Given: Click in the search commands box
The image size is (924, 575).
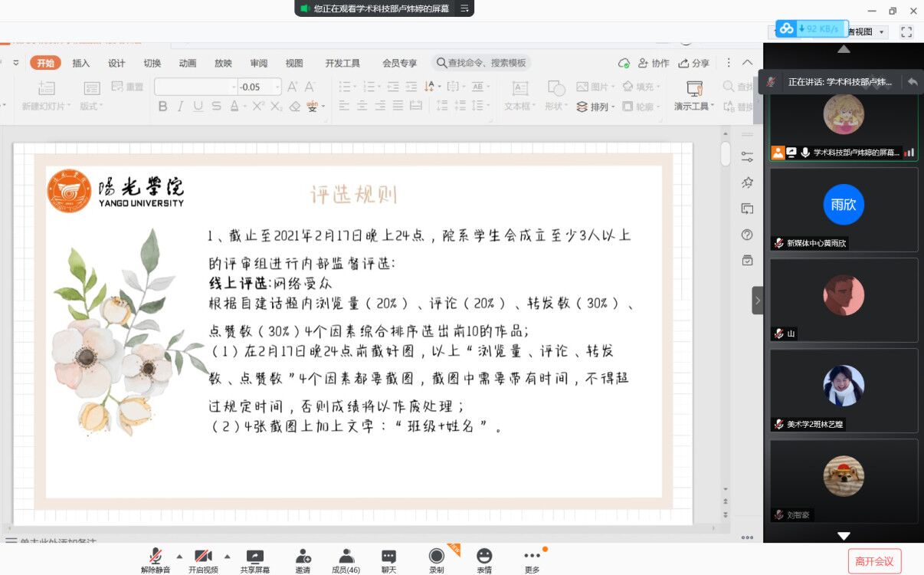Looking at the screenshot, I should pos(483,63).
